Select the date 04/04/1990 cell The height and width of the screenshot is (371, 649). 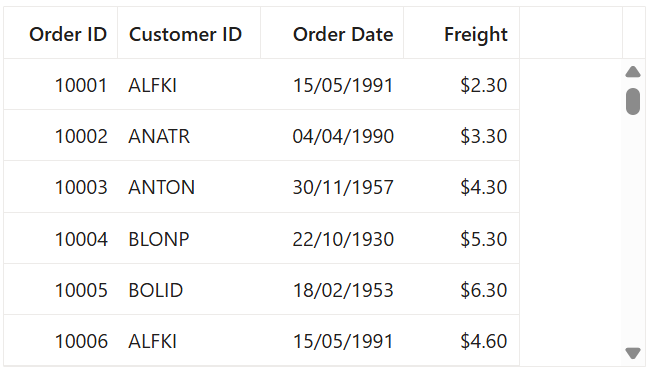pyautogui.click(x=332, y=136)
